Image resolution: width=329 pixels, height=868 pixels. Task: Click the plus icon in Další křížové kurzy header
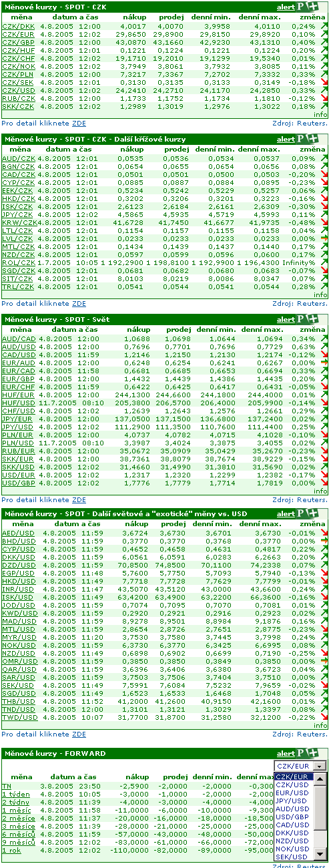coord(313,139)
